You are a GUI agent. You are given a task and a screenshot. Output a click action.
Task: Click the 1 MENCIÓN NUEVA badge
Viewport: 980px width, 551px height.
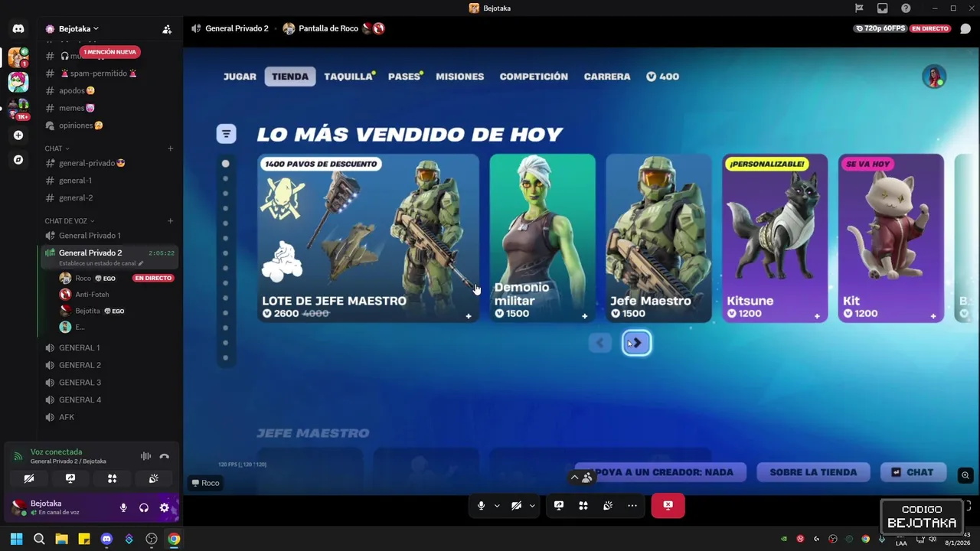(x=110, y=52)
